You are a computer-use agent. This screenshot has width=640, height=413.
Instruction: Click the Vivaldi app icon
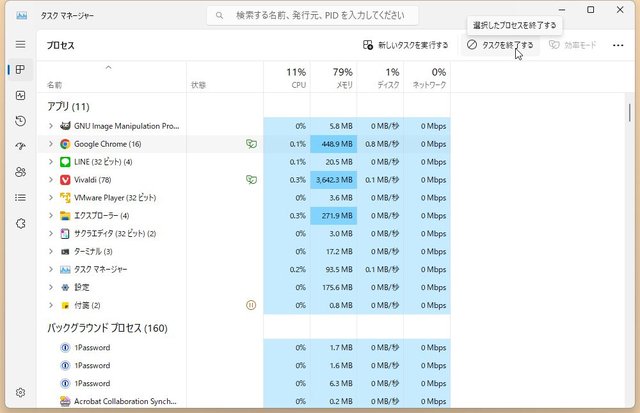[x=65, y=180]
